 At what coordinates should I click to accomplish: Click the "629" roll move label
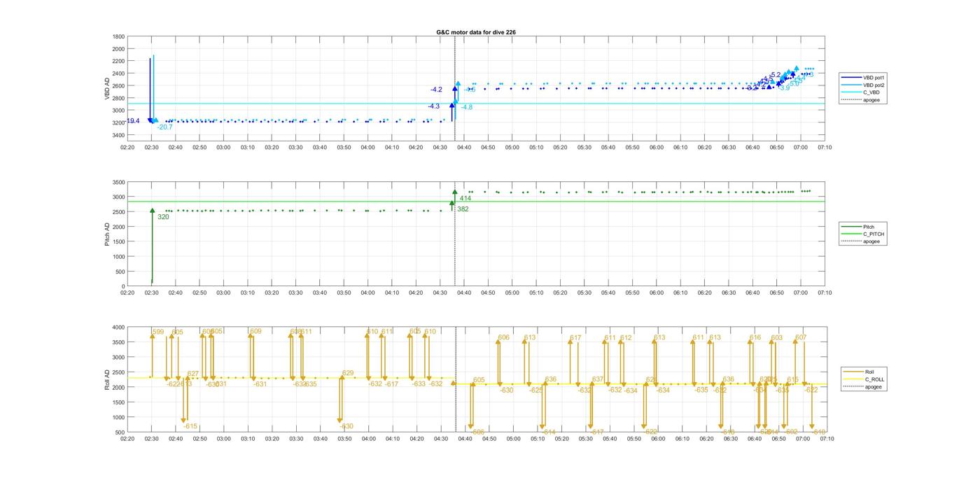pyautogui.click(x=348, y=374)
